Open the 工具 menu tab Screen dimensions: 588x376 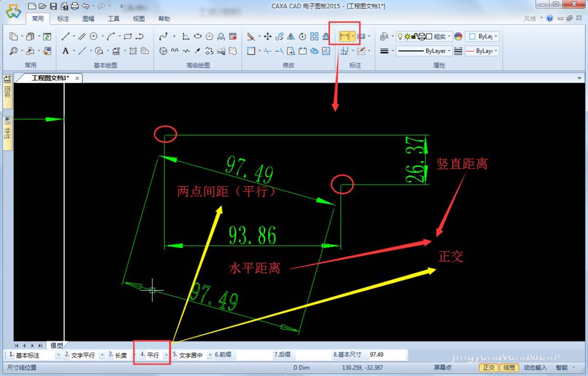[x=113, y=18]
